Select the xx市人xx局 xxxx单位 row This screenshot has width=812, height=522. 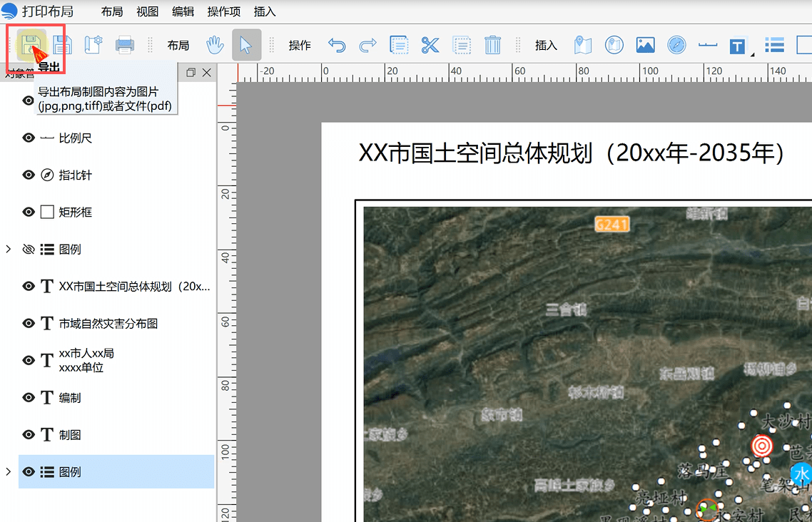[116, 360]
